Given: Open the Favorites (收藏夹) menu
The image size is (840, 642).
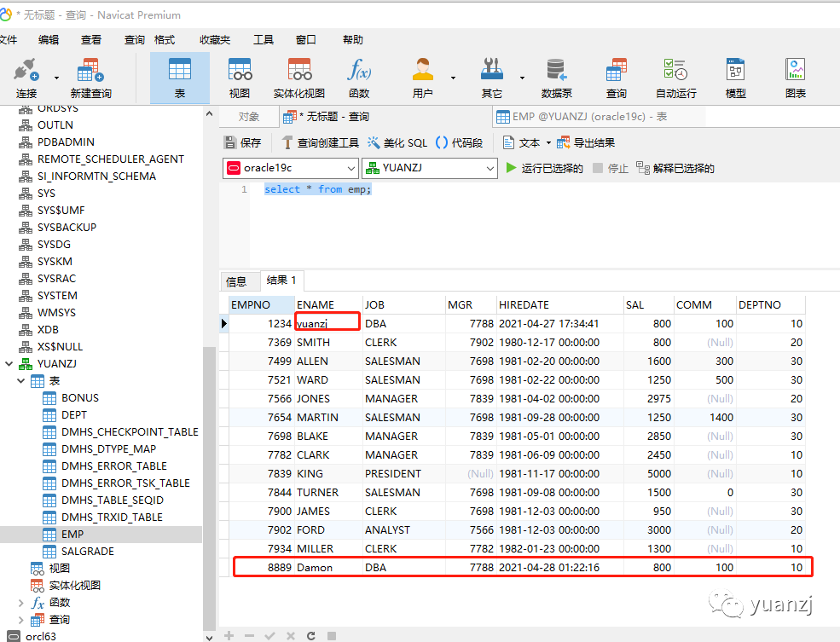Looking at the screenshot, I should point(215,39).
